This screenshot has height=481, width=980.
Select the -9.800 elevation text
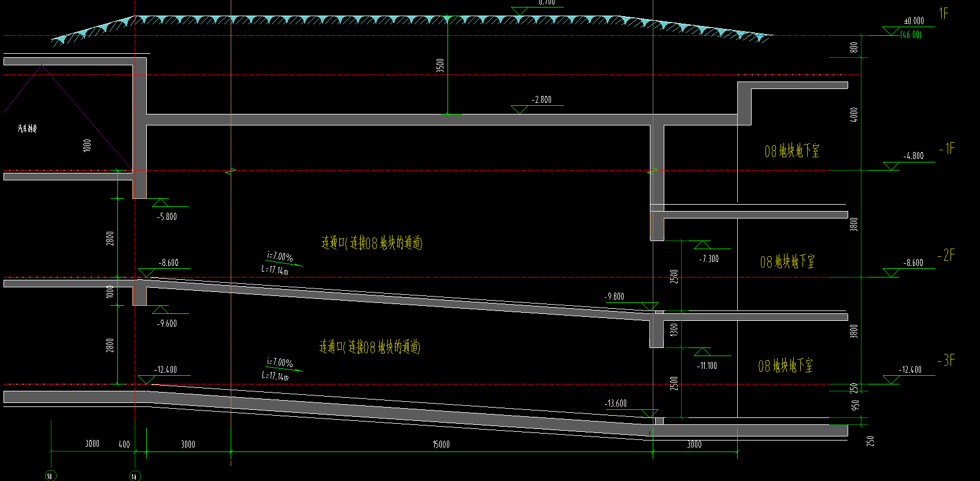(x=614, y=297)
